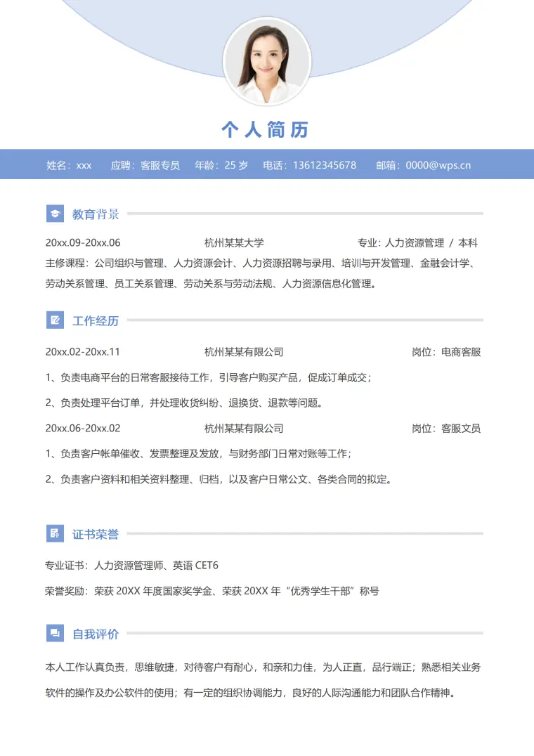
Task: Click 杭州某某大学 school name
Action: pyautogui.click(x=234, y=243)
